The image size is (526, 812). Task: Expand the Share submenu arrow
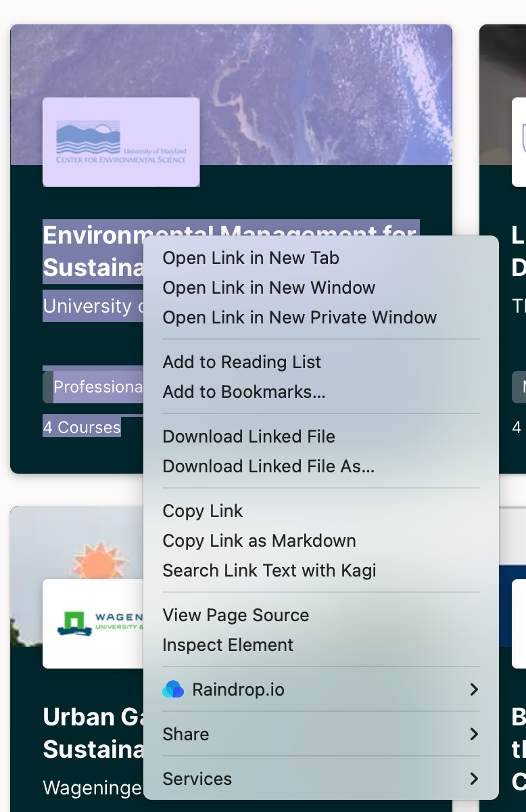pyautogui.click(x=473, y=734)
